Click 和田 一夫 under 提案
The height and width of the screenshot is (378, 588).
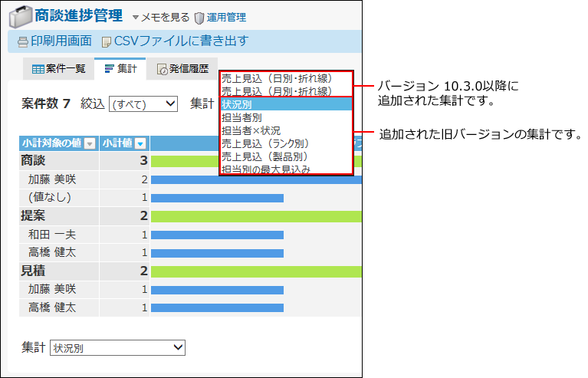click(52, 235)
